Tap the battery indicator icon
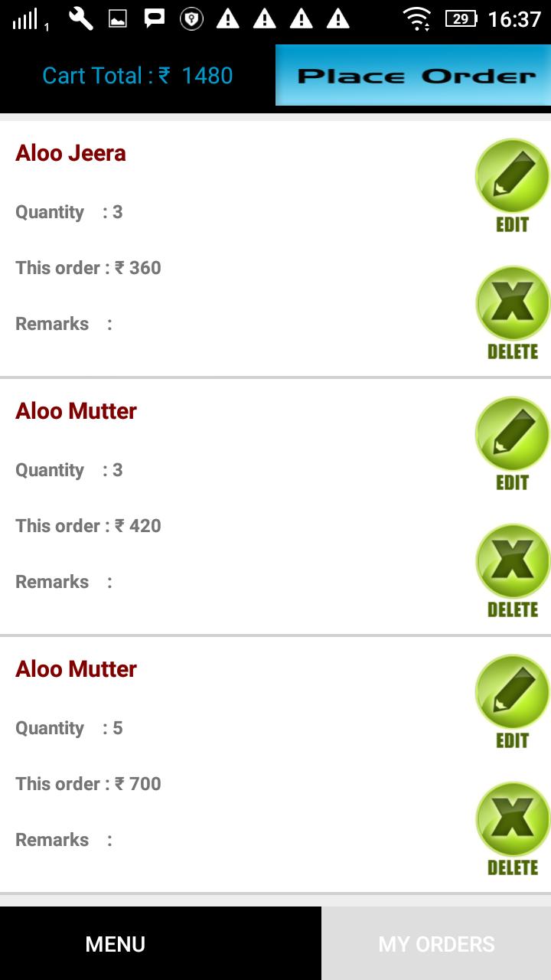The image size is (551, 980). point(461,18)
